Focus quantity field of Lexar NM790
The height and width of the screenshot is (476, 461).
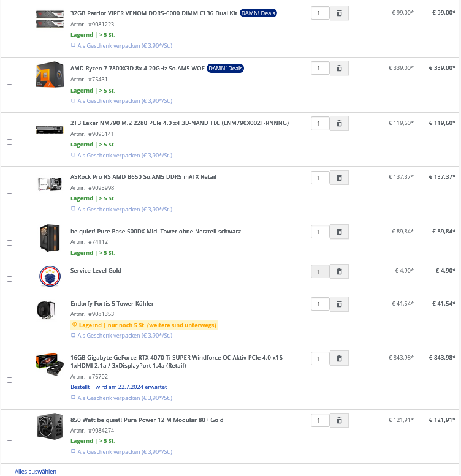pyautogui.click(x=320, y=124)
